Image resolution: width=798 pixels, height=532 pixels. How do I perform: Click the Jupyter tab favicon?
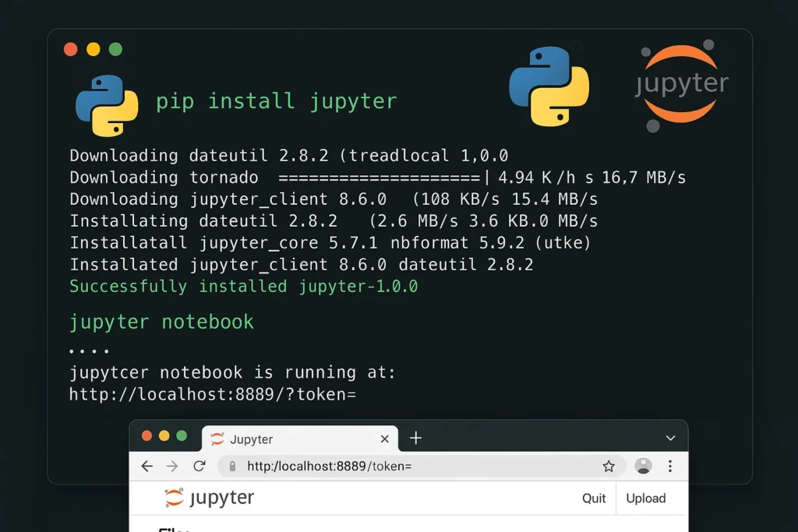tap(217, 439)
